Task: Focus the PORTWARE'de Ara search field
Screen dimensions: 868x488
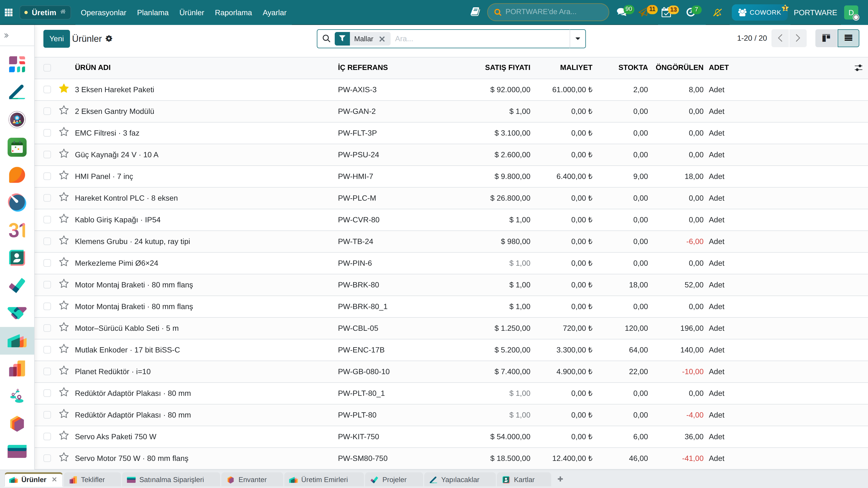Action: pyautogui.click(x=548, y=12)
